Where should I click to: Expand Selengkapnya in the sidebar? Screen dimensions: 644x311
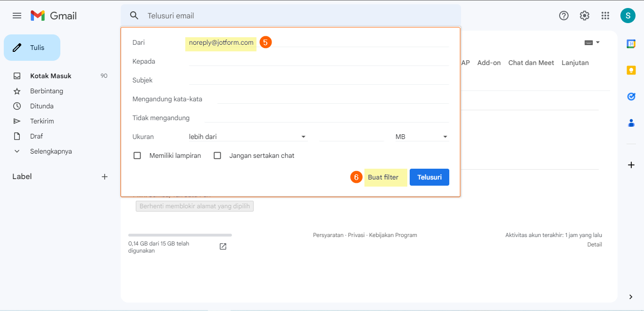(50, 151)
